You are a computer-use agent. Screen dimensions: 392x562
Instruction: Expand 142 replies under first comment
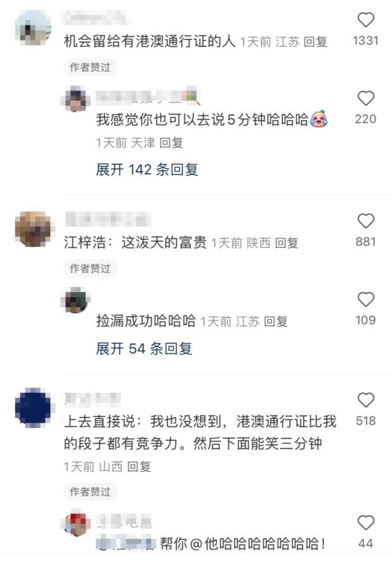pyautogui.click(x=147, y=169)
